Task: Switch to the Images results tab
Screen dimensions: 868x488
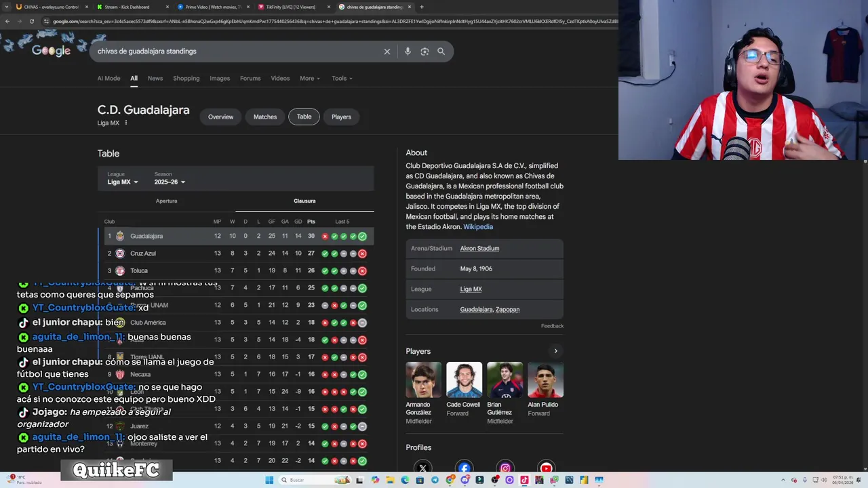Action: (x=220, y=78)
